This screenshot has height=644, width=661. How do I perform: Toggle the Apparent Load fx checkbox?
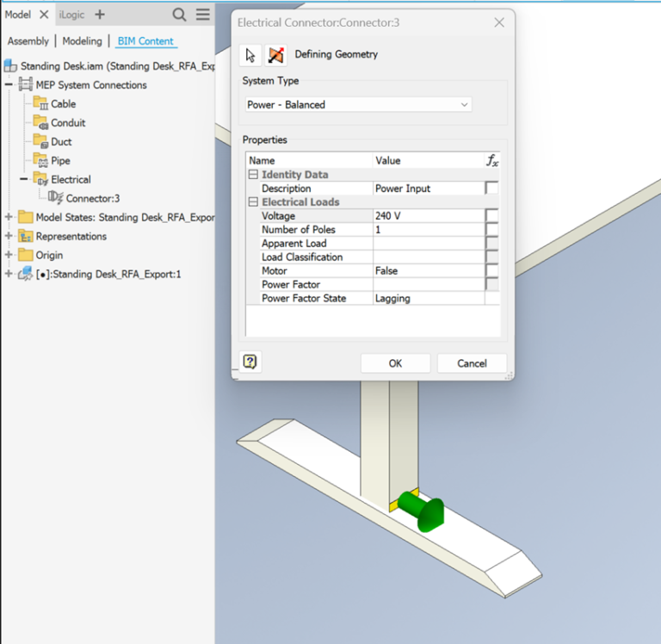pyautogui.click(x=491, y=243)
